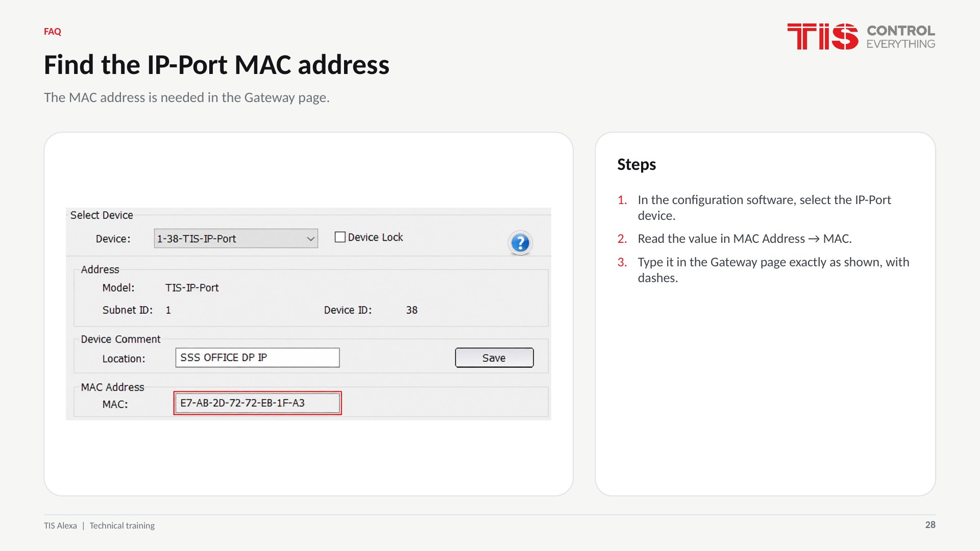Open the Device dropdown showing 1-38-TIS-IP-Port
Viewport: 980px width, 551px height.
coord(236,238)
